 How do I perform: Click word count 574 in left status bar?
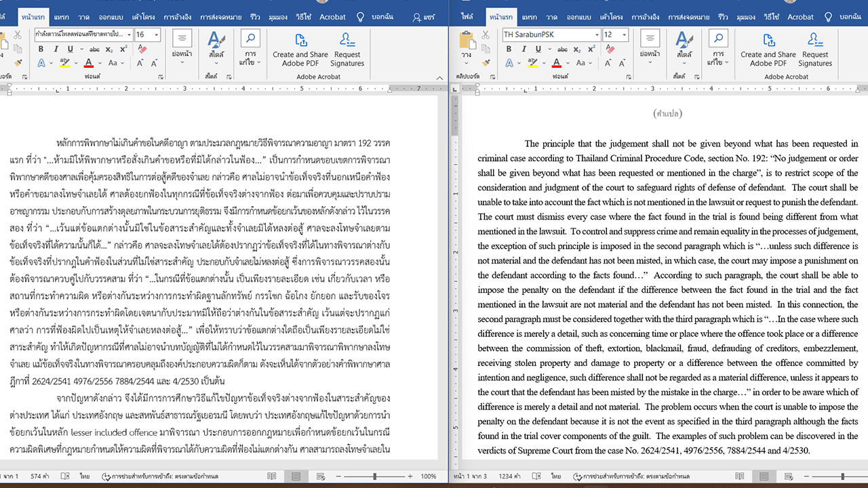[41, 476]
